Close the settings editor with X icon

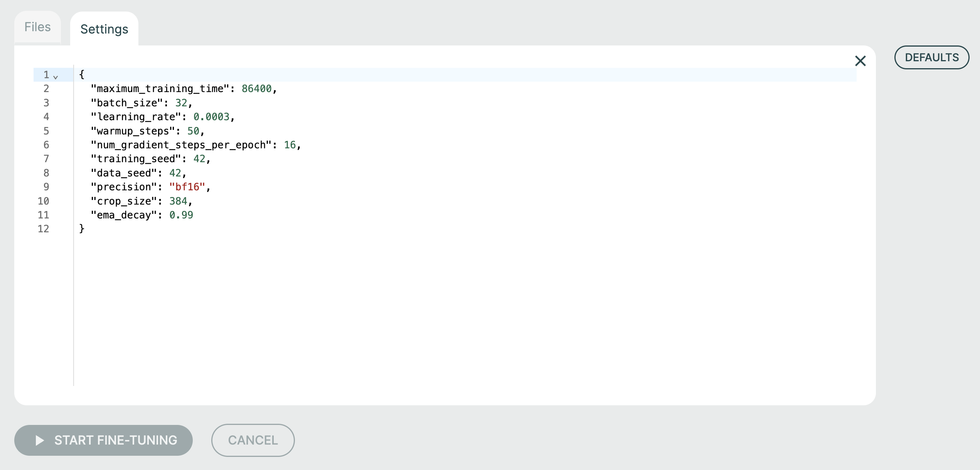(860, 61)
